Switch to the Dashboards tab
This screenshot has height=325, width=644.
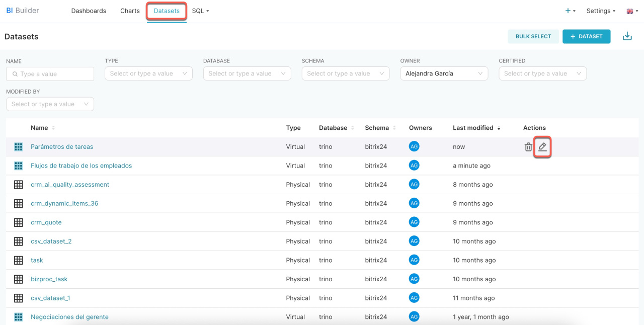coord(89,11)
